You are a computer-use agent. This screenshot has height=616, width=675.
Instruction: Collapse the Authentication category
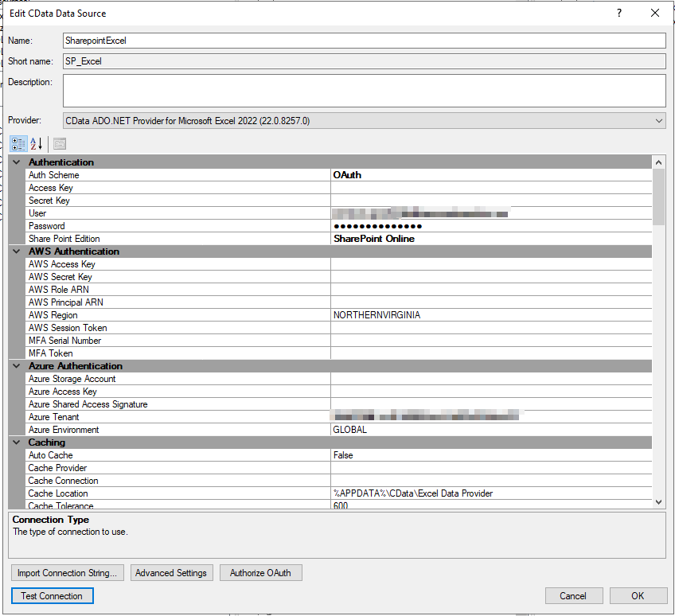tap(17, 162)
